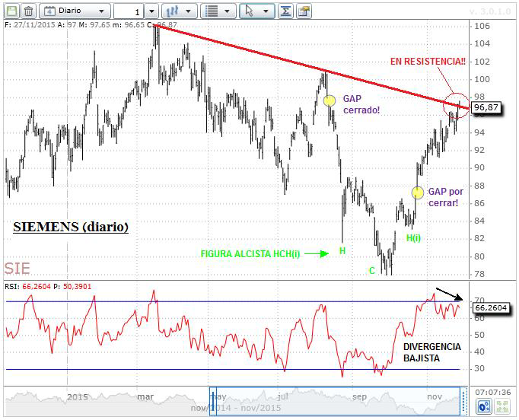Click the 2015 marker on the timeline navigator
Viewport: 519px width, 420px height.
click(x=78, y=396)
